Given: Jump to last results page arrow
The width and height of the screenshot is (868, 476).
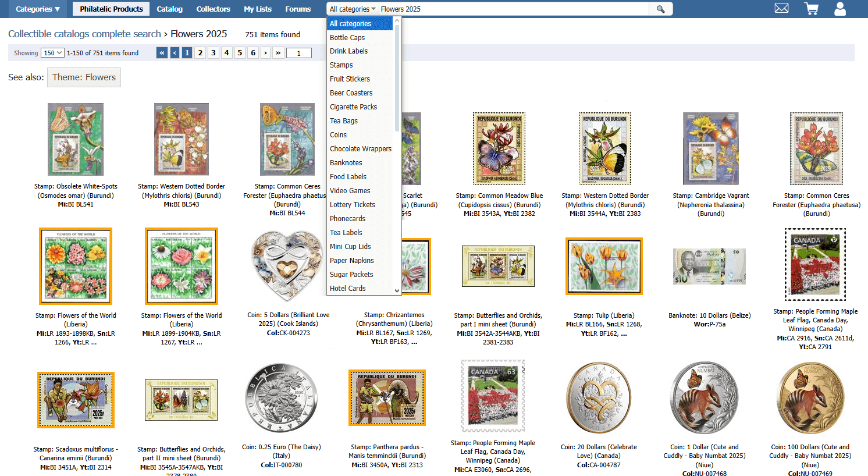Looking at the screenshot, I should (278, 53).
